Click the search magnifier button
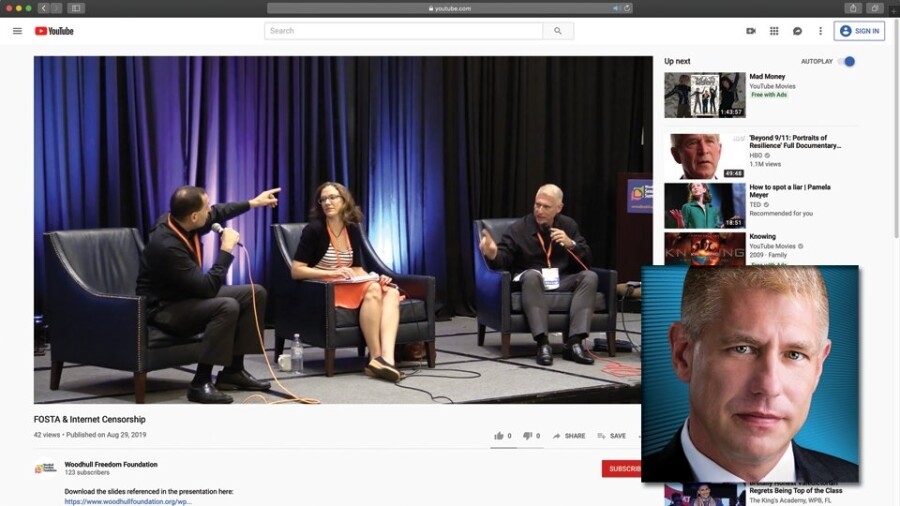 [x=558, y=31]
